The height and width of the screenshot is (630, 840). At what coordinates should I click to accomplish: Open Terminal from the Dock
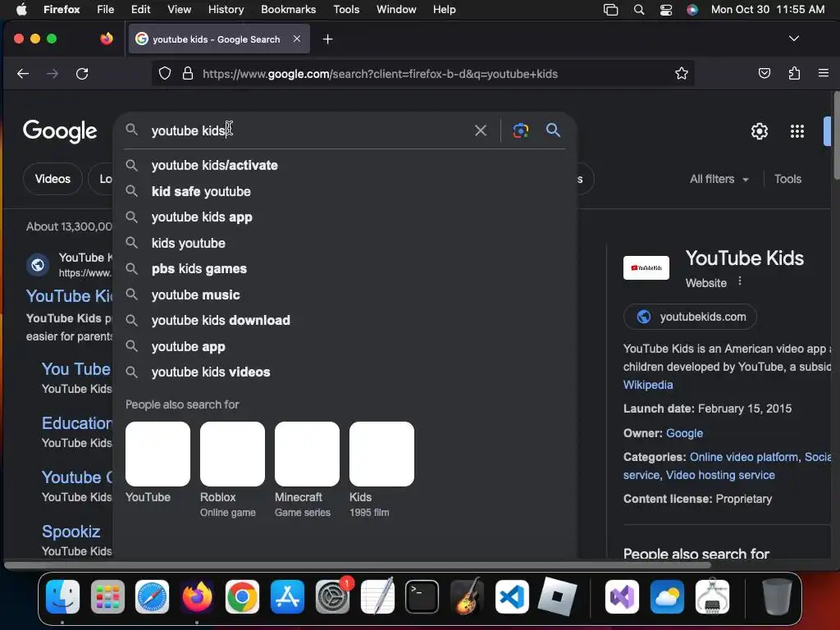tap(422, 596)
